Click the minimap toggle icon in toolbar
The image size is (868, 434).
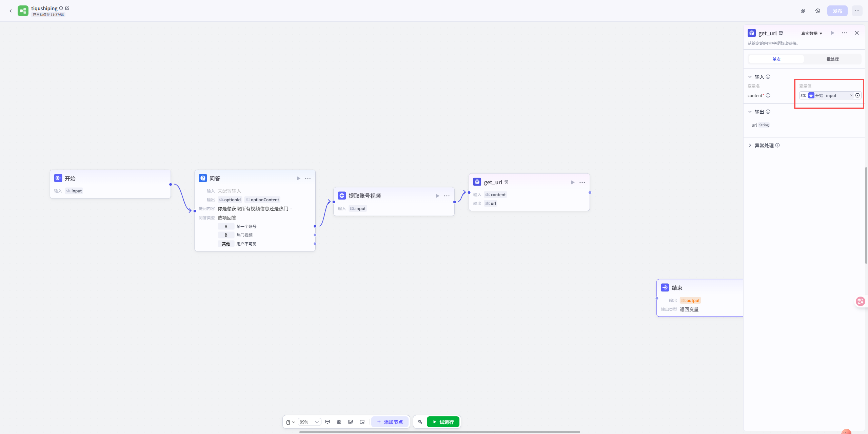click(x=362, y=422)
